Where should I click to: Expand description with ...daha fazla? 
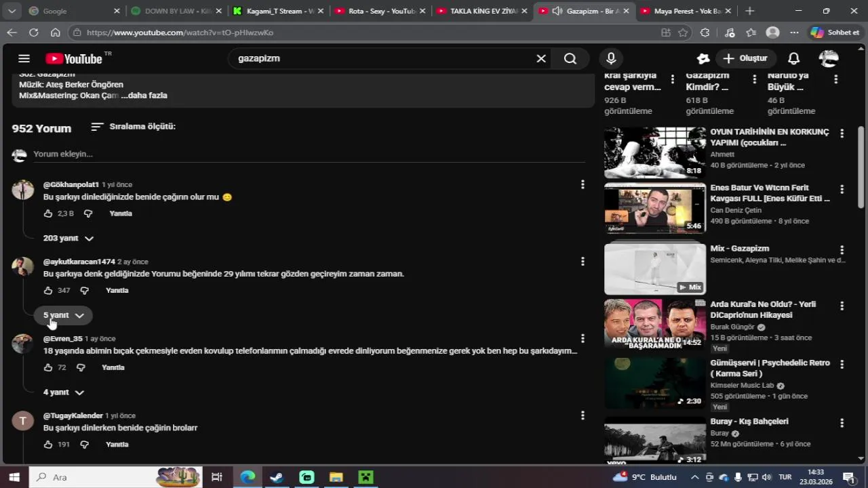click(144, 96)
